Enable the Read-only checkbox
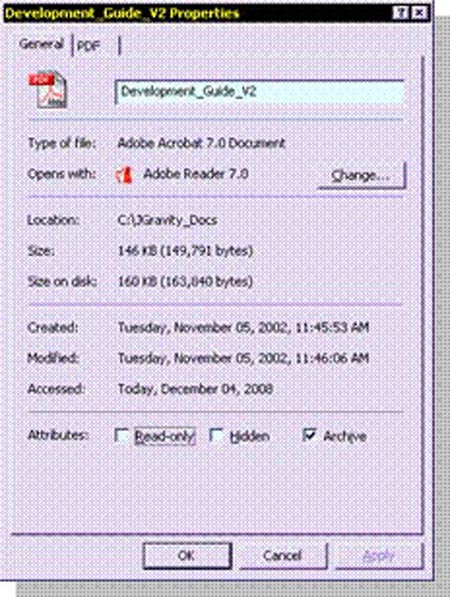 click(x=121, y=436)
